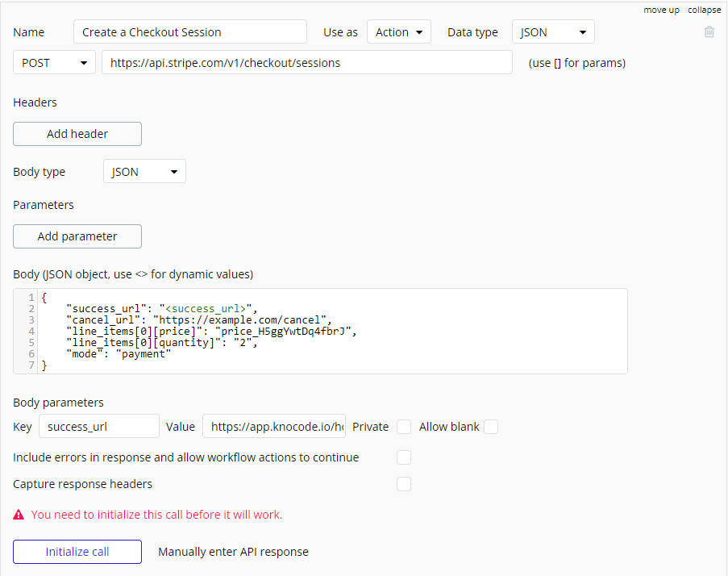Open Manually enter API response
Image resolution: width=728 pixels, height=576 pixels.
pyautogui.click(x=233, y=552)
